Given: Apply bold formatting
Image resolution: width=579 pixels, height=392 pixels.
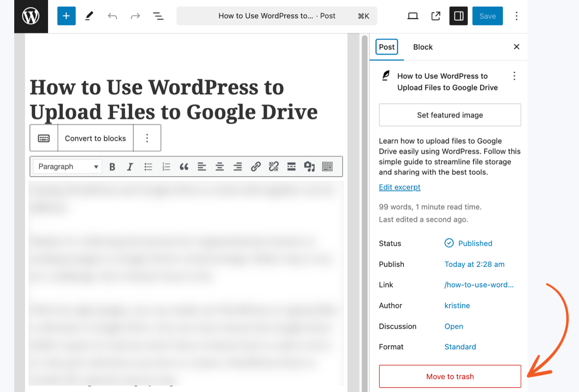Looking at the screenshot, I should pyautogui.click(x=112, y=167).
